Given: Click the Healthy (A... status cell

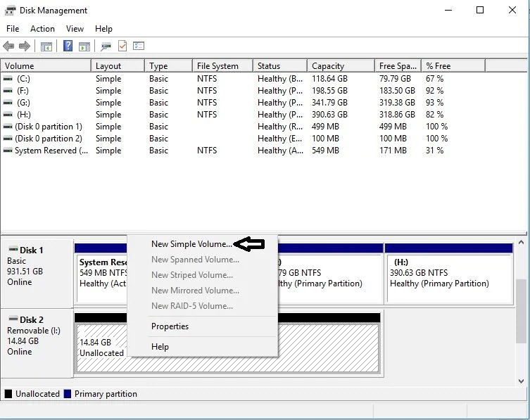Looking at the screenshot, I should tap(280, 151).
